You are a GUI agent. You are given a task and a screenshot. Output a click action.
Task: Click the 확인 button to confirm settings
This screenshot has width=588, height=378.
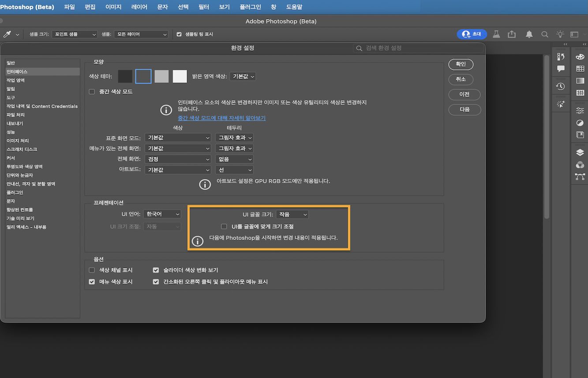pyautogui.click(x=461, y=64)
